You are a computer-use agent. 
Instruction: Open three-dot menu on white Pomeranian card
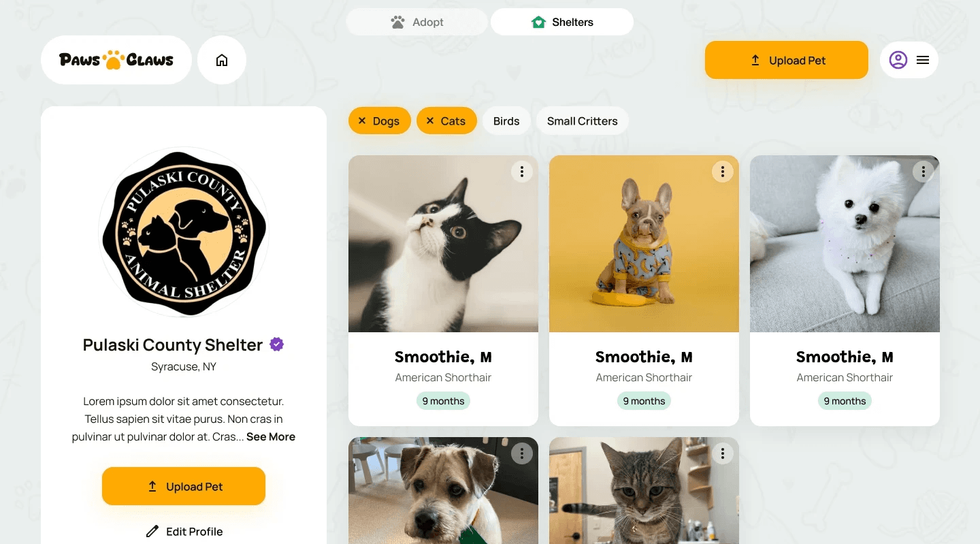(924, 172)
